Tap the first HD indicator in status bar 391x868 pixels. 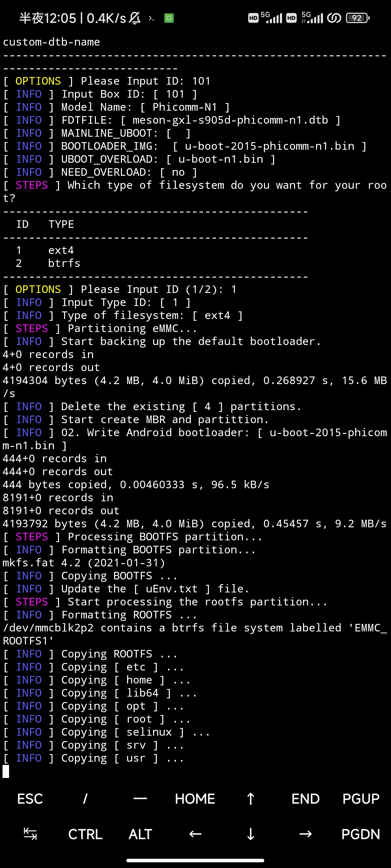pyautogui.click(x=253, y=18)
